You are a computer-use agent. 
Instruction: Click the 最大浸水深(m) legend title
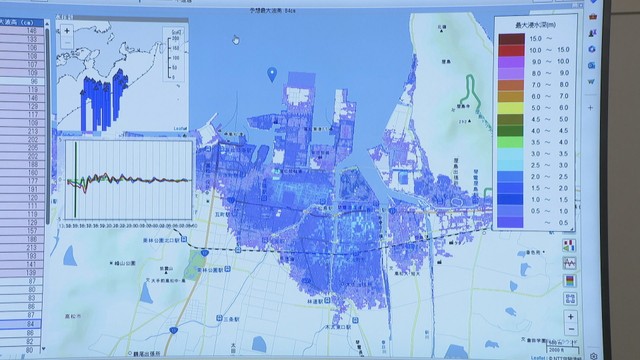[x=536, y=25]
